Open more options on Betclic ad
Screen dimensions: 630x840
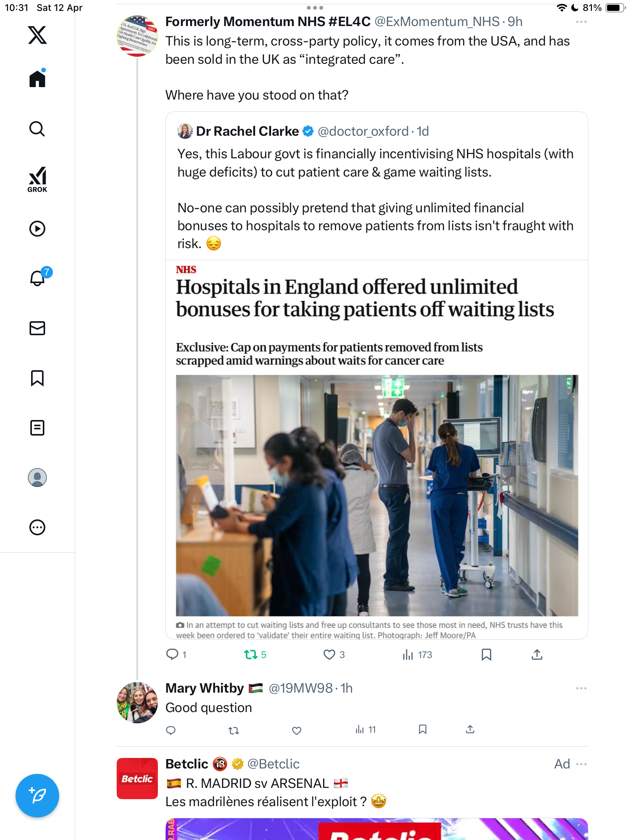[581, 764]
